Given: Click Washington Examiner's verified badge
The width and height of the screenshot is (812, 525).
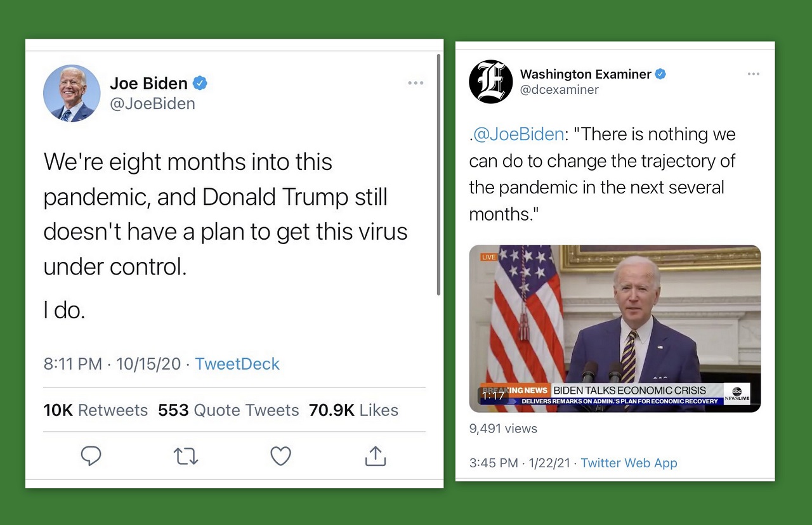Looking at the screenshot, I should pos(660,74).
